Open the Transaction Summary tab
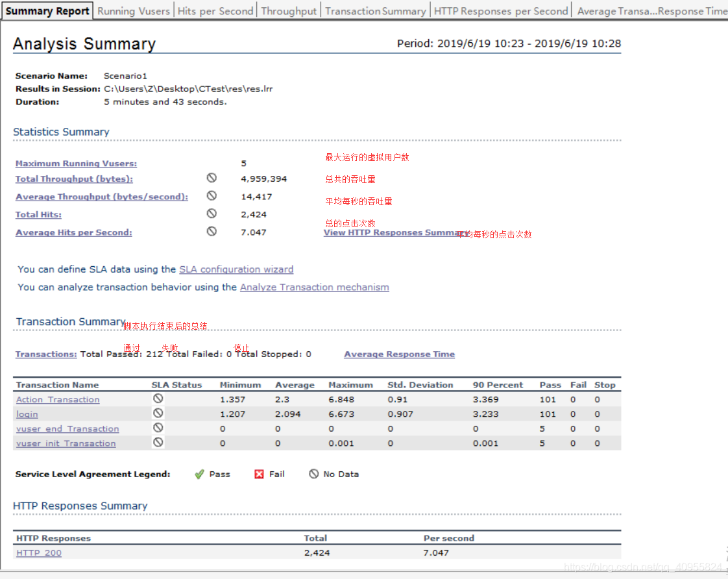This screenshot has height=579, width=728. pos(375,11)
